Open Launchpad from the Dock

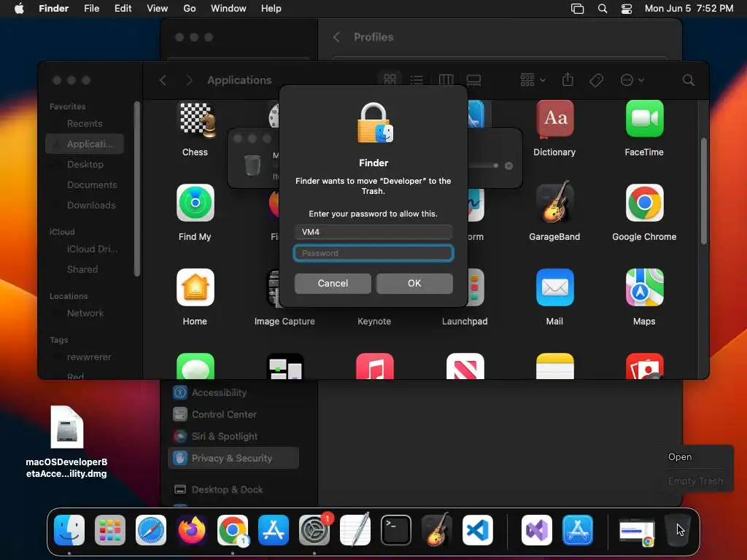[110, 530]
